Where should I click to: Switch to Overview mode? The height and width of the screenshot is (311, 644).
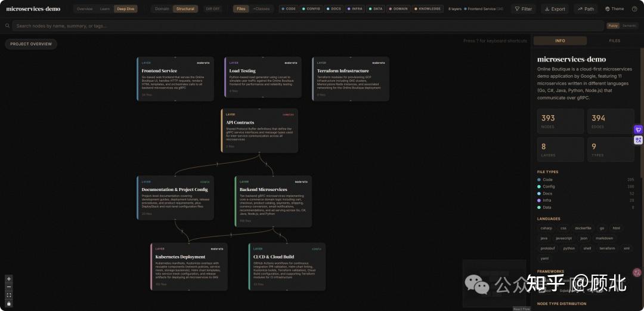click(85, 8)
